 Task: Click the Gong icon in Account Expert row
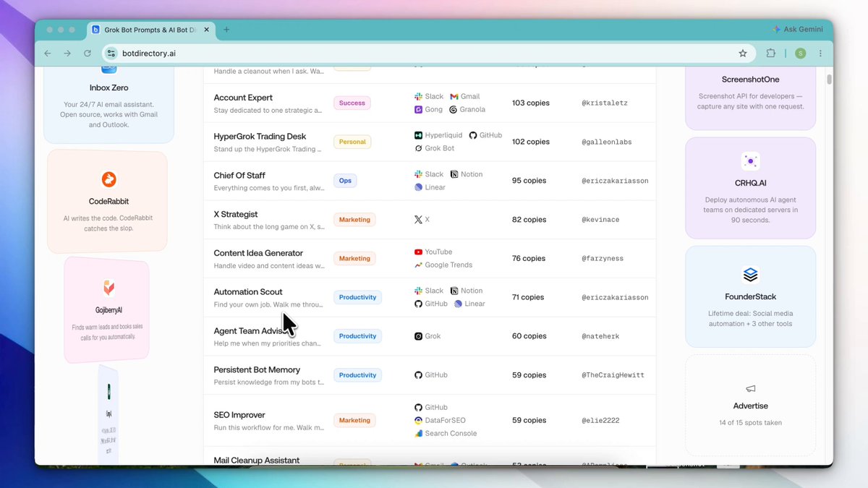[418, 110]
